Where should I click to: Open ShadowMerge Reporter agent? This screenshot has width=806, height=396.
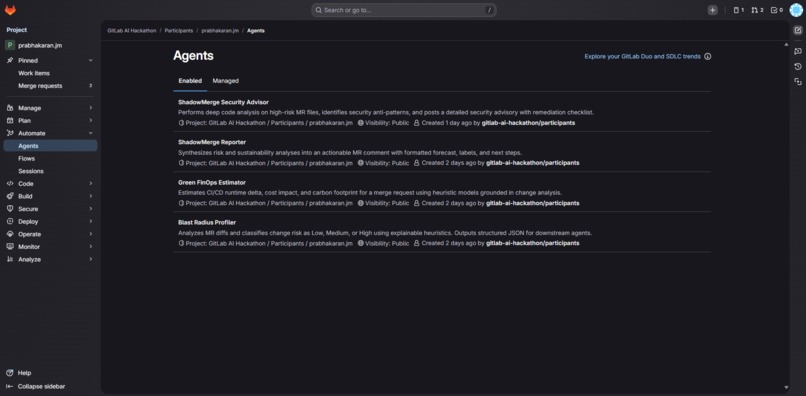212,142
